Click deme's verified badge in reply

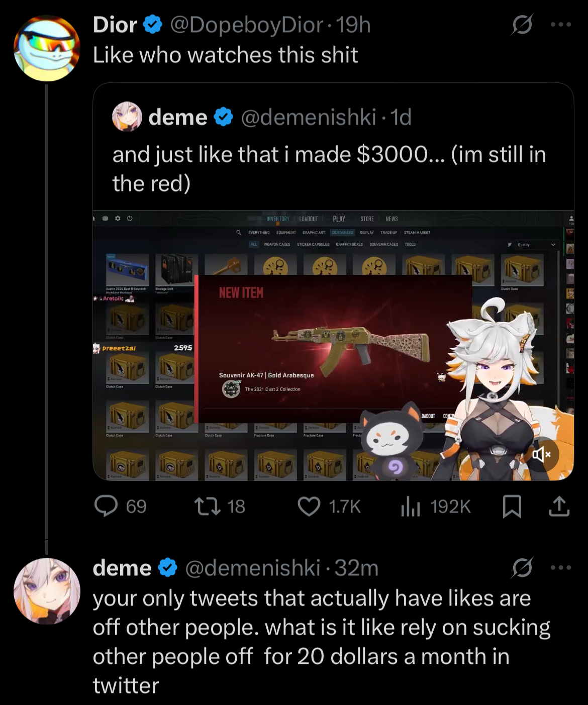pyautogui.click(x=168, y=568)
